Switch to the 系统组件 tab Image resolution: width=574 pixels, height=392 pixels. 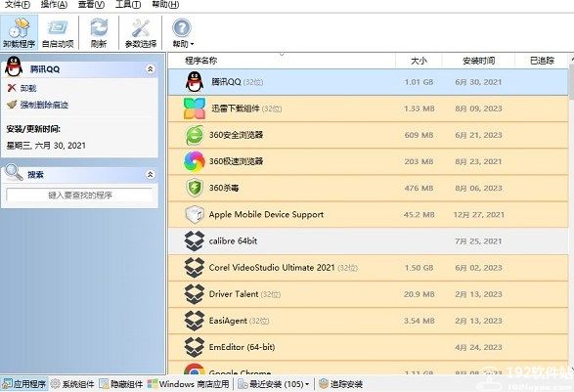tap(72, 384)
